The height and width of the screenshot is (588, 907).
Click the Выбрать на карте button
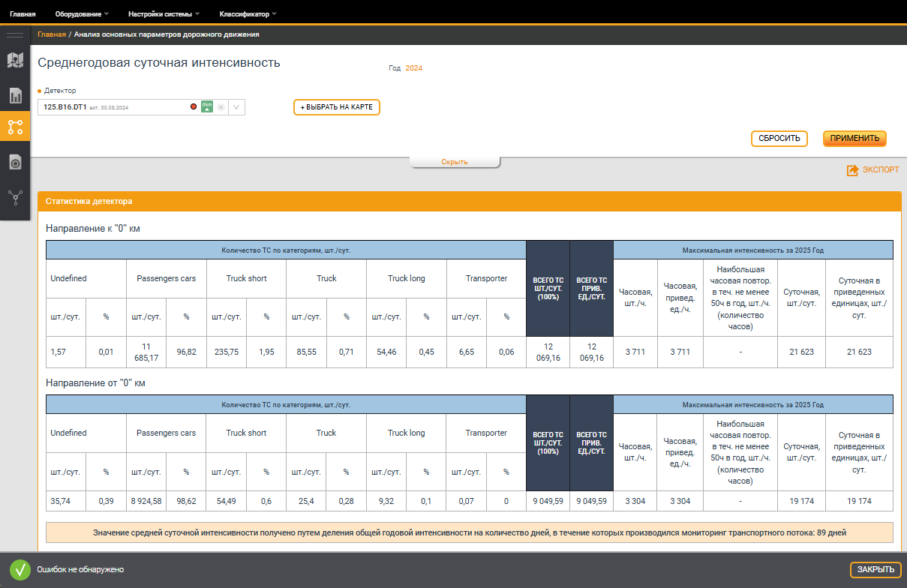337,107
